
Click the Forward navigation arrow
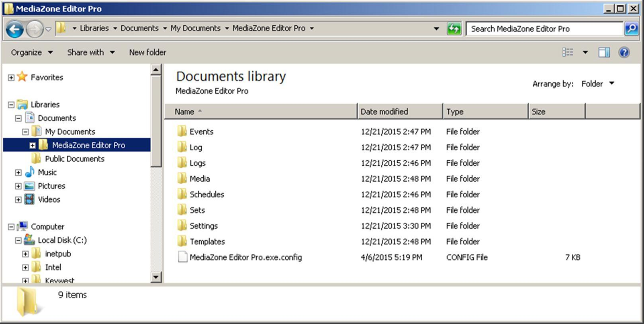(34, 29)
